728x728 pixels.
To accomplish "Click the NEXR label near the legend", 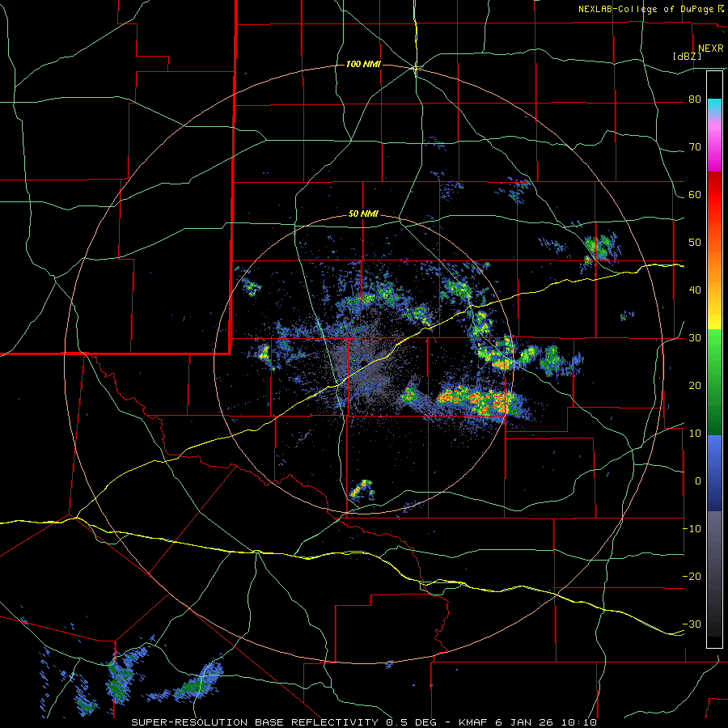I will pyautogui.click(x=711, y=49).
